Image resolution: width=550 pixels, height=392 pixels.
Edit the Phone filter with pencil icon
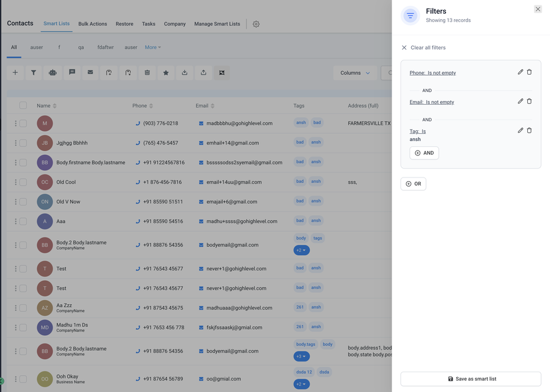tap(520, 72)
